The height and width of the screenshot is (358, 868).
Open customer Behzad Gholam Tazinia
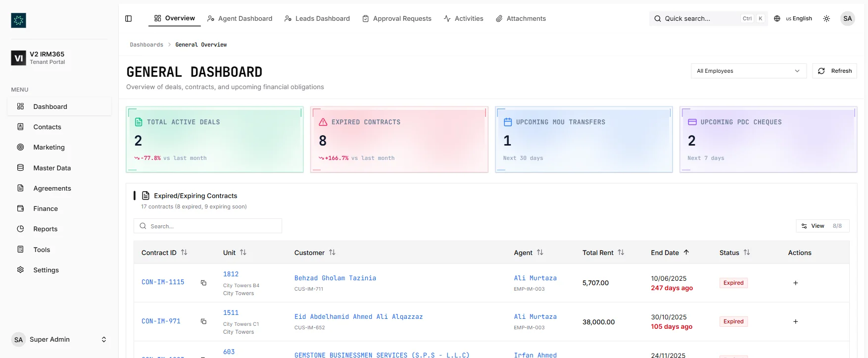[x=335, y=278]
